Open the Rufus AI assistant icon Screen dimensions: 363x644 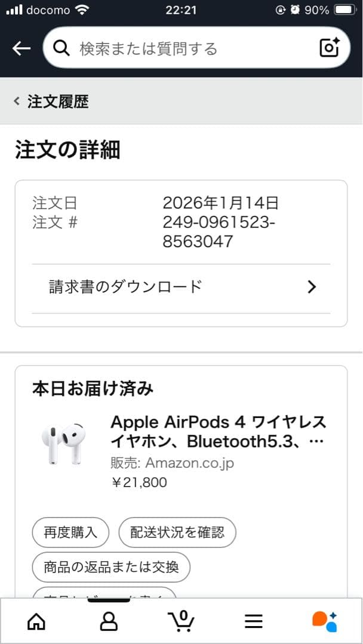(x=327, y=623)
